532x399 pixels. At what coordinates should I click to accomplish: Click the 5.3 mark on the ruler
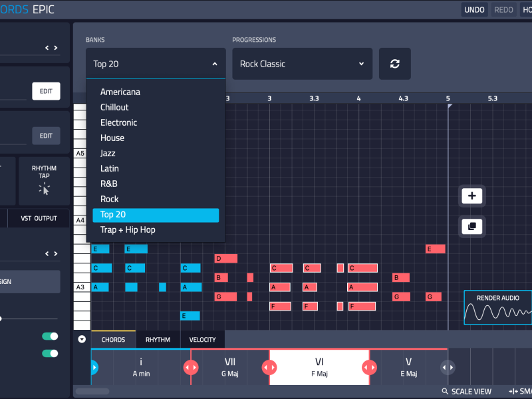pyautogui.click(x=492, y=98)
